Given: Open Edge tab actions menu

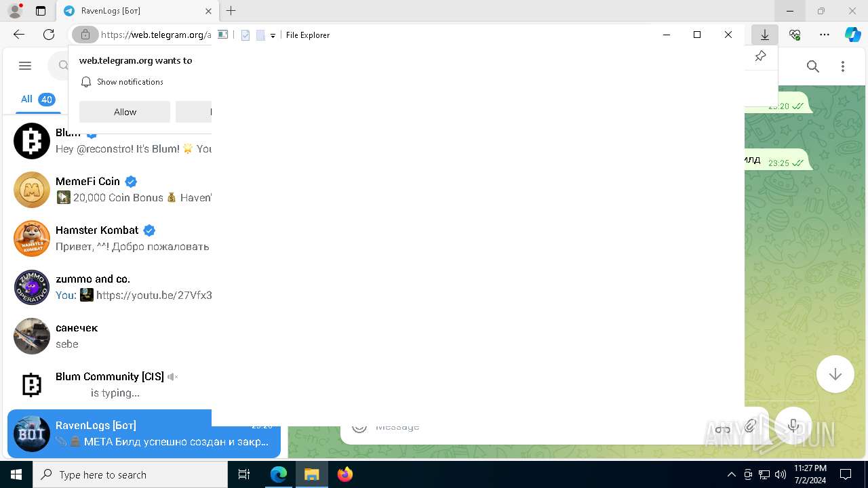Looking at the screenshot, I should [41, 11].
